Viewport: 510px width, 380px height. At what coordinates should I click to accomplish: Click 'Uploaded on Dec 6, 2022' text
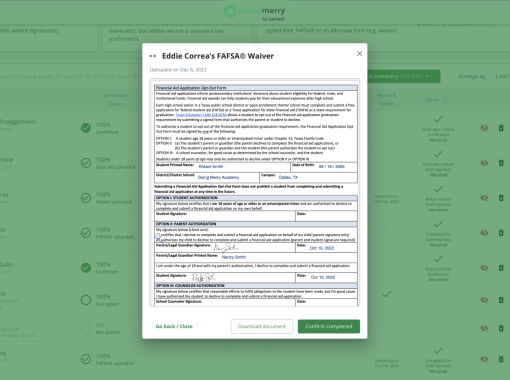click(x=178, y=70)
